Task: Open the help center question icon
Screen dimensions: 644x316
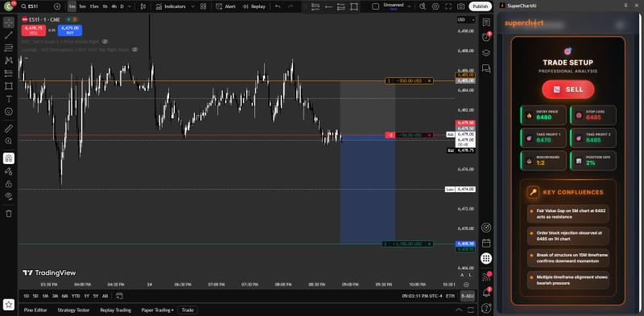Action: coord(486,307)
